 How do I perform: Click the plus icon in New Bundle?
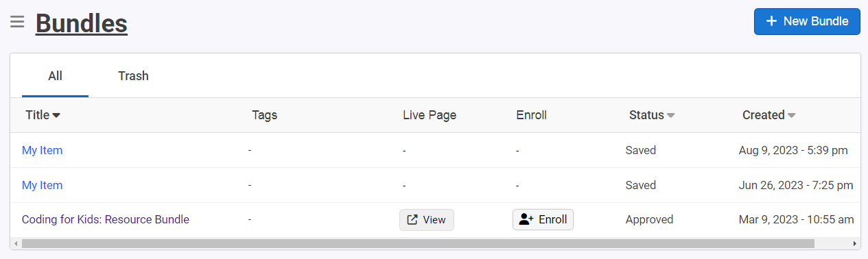point(771,21)
